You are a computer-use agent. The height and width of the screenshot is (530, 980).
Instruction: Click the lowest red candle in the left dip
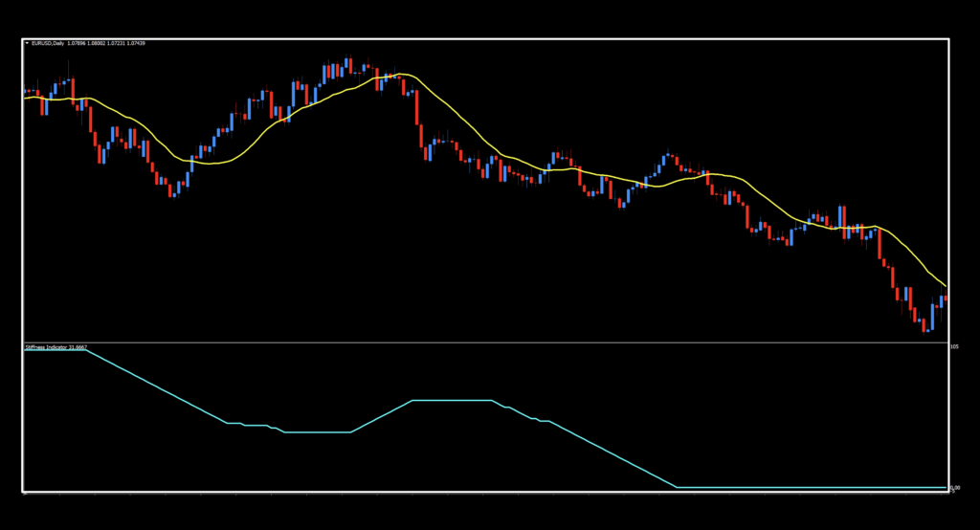[x=171, y=188]
